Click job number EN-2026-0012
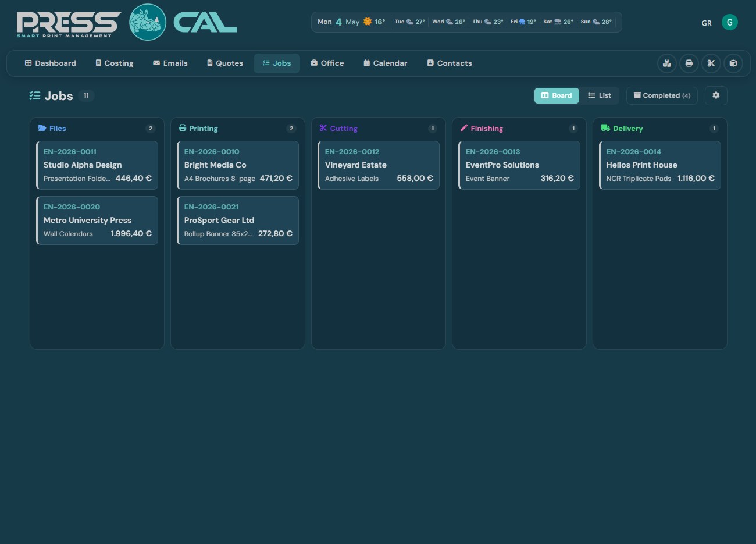Screen dimensions: 756x544 pos(352,151)
